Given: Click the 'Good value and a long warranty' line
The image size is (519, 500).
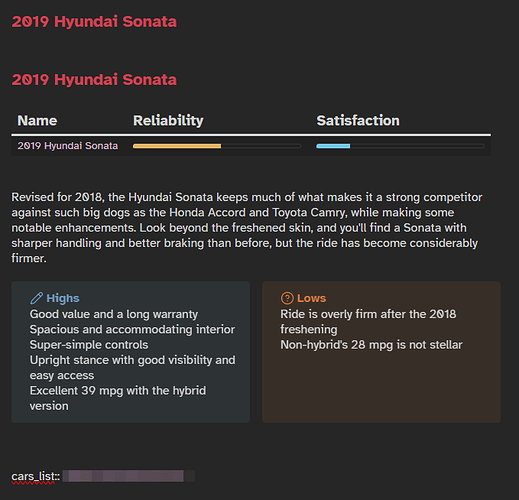Looking at the screenshot, I should coord(114,314).
